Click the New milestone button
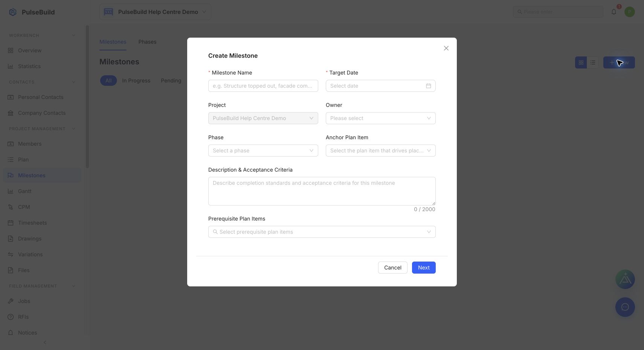 pos(619,62)
